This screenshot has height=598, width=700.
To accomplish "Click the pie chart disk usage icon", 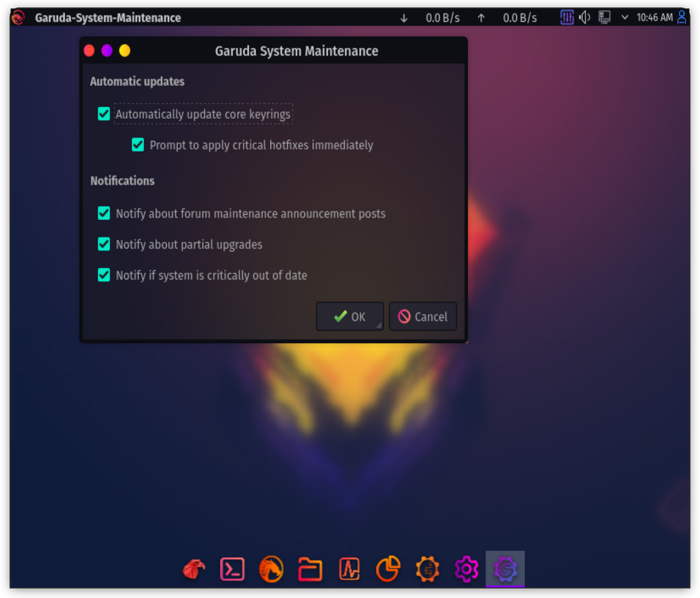I will click(388, 569).
